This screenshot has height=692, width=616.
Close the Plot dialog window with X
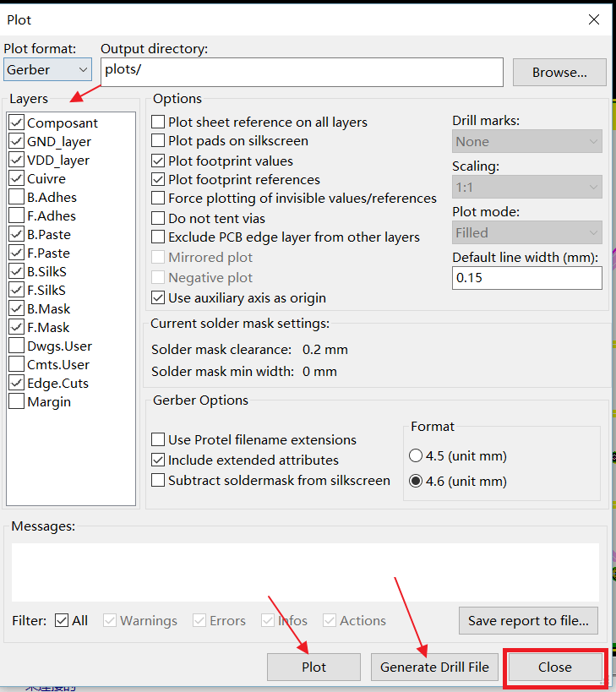(x=595, y=19)
